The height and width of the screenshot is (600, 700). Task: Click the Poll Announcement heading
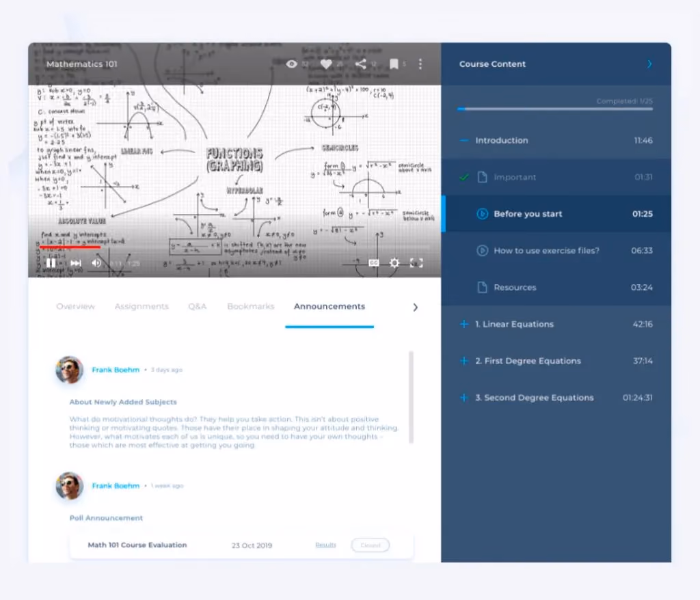pos(106,518)
